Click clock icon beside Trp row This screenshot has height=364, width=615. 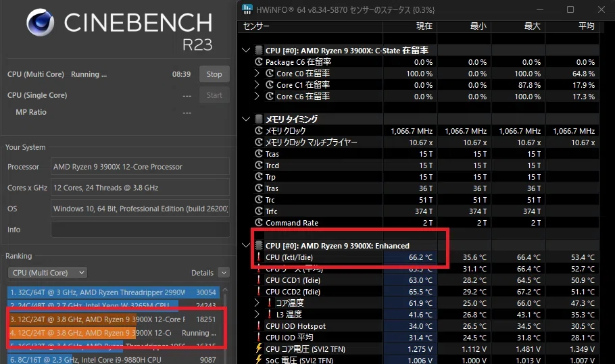pyautogui.click(x=258, y=176)
